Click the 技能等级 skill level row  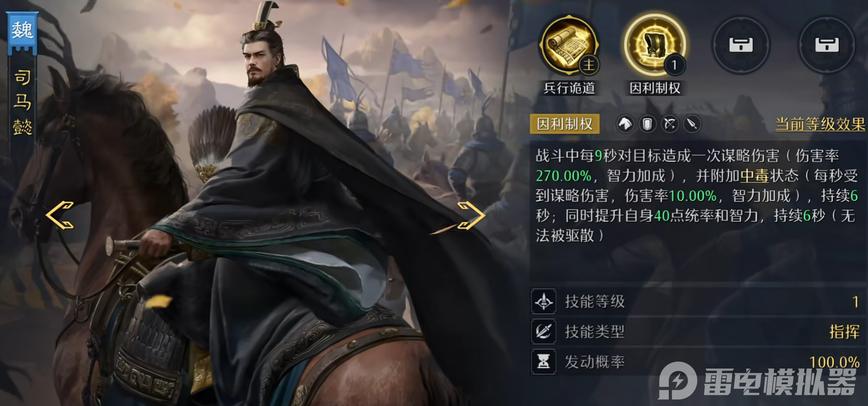pyautogui.click(x=698, y=302)
